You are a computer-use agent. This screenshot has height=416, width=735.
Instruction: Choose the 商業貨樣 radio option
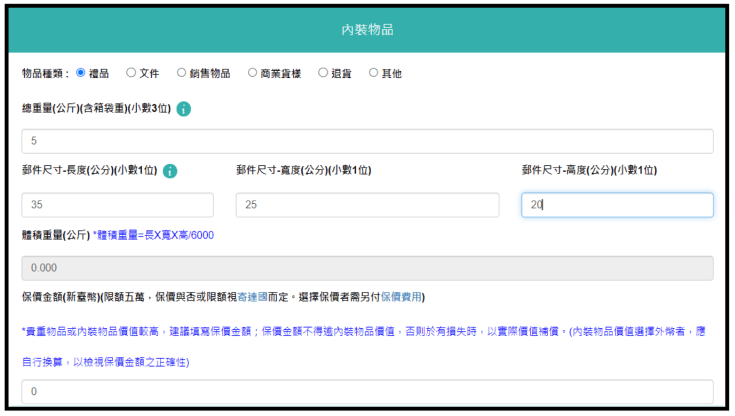point(252,73)
